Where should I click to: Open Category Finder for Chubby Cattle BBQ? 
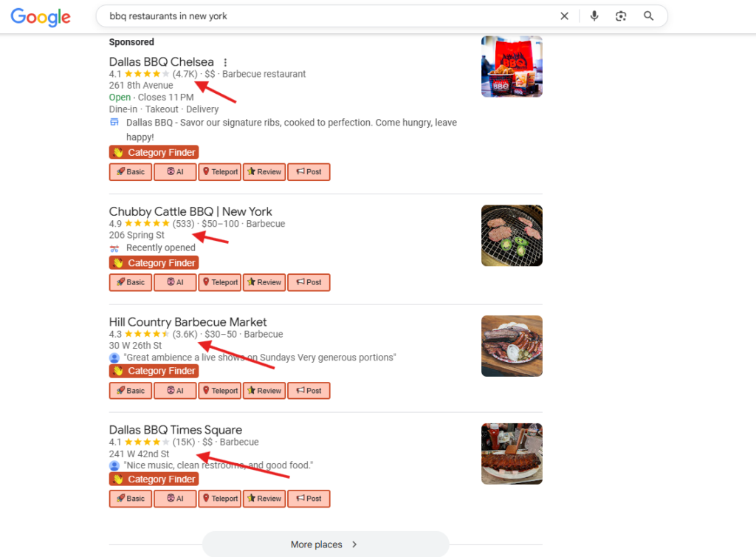pos(154,263)
